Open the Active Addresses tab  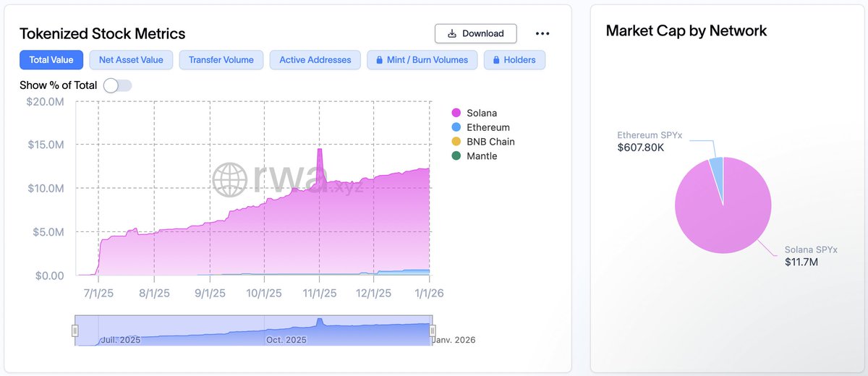click(315, 60)
